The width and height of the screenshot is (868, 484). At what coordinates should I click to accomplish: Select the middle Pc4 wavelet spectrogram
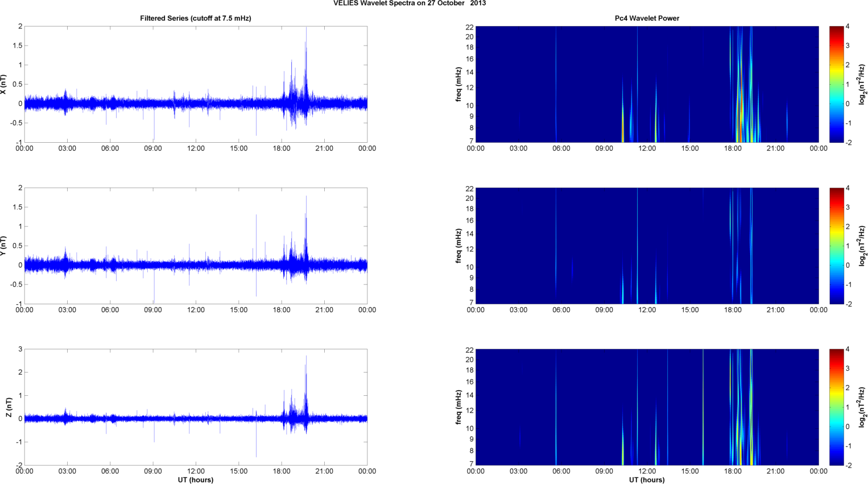pyautogui.click(x=647, y=246)
